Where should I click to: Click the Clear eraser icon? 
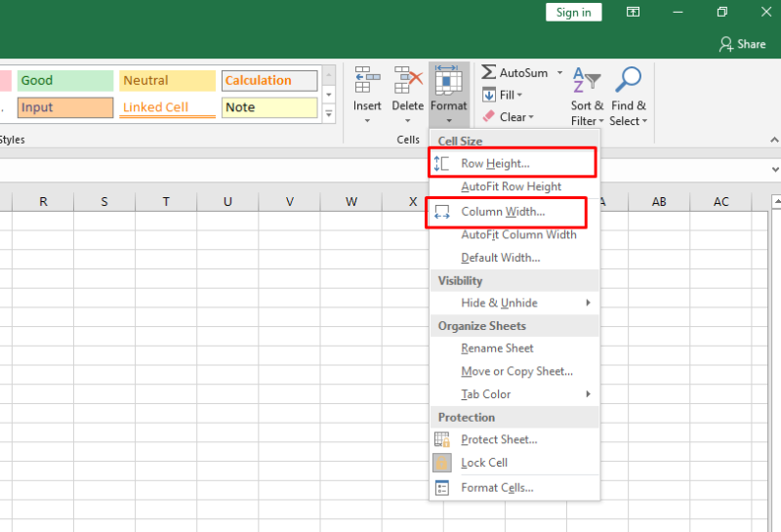click(489, 116)
